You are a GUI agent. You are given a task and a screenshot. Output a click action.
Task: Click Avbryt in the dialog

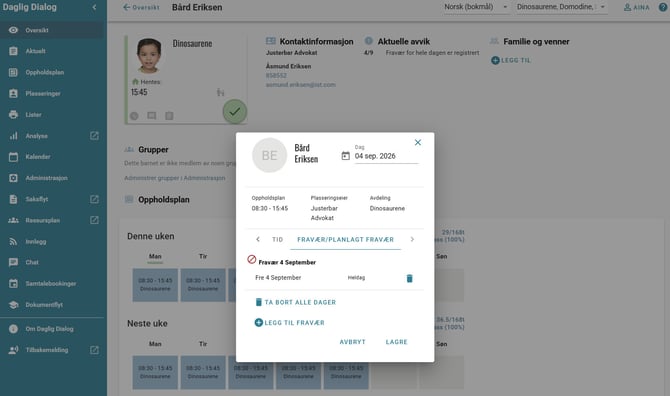click(353, 342)
